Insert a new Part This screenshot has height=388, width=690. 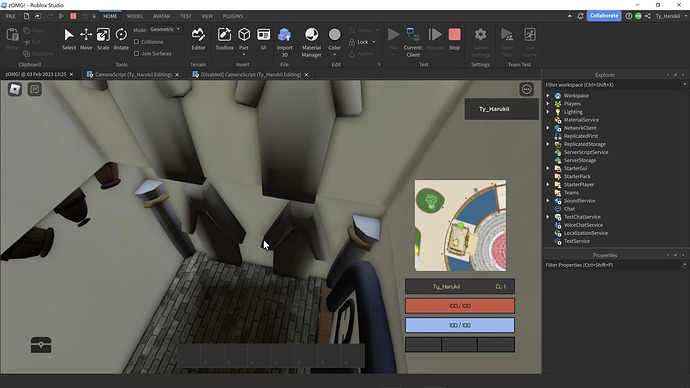244,35
